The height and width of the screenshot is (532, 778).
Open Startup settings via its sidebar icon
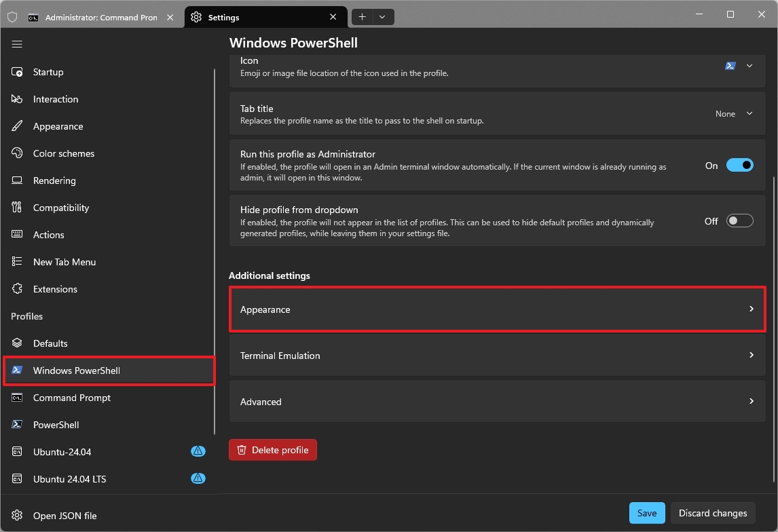tap(18, 72)
